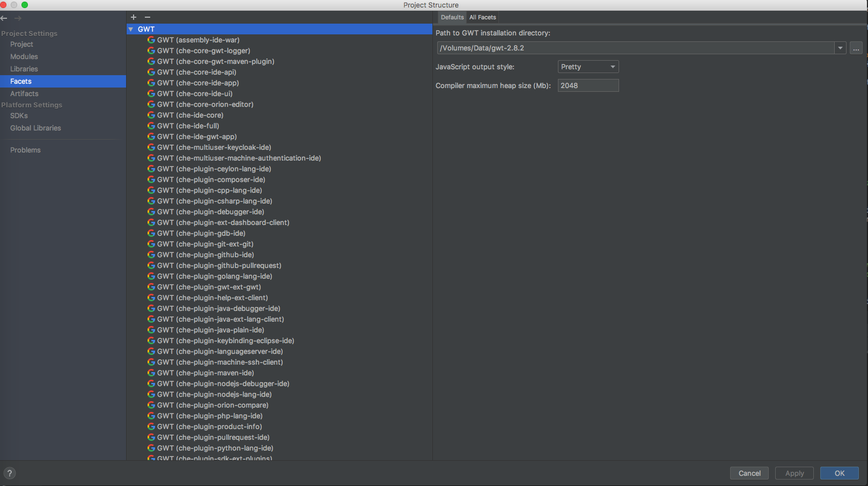
Task: Select GWT (che-core-orion-editor) facet
Action: [205, 104]
